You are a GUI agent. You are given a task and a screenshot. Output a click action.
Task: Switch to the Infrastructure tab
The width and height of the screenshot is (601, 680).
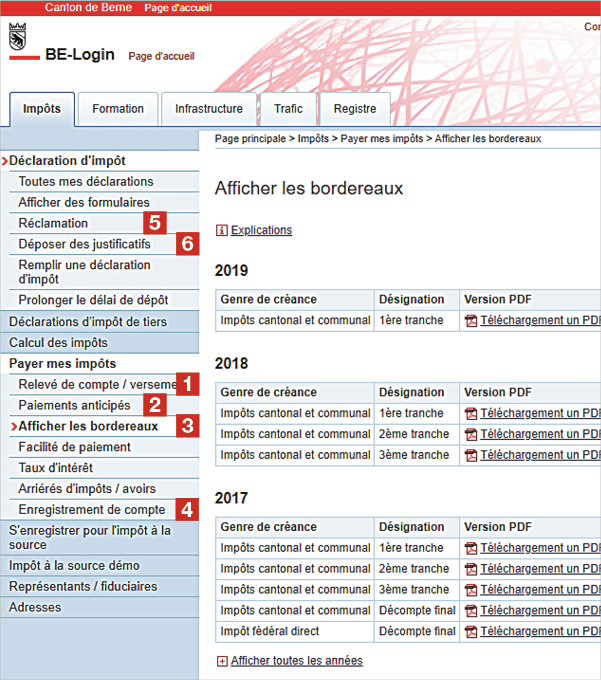pyautogui.click(x=209, y=109)
